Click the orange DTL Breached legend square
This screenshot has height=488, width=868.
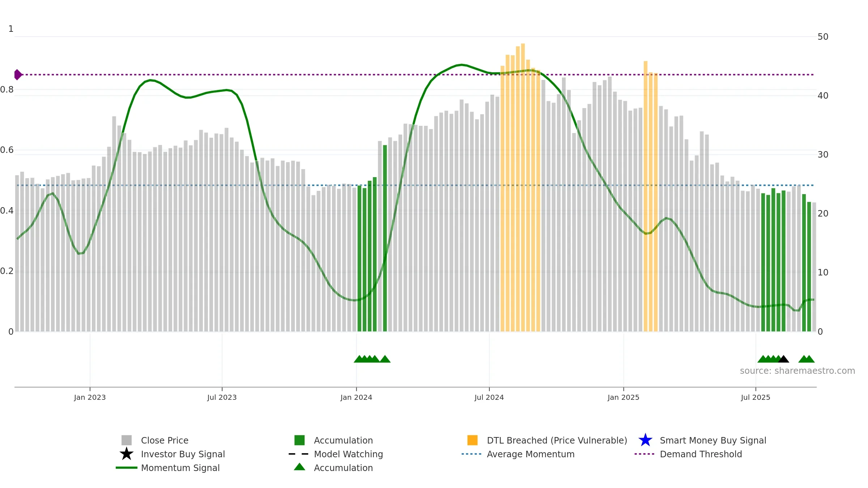click(x=472, y=440)
